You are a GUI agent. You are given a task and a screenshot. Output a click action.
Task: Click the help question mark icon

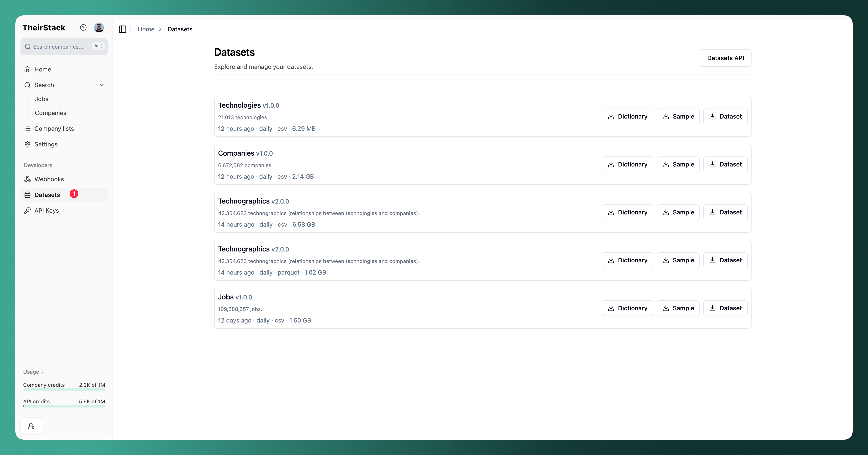pyautogui.click(x=83, y=27)
